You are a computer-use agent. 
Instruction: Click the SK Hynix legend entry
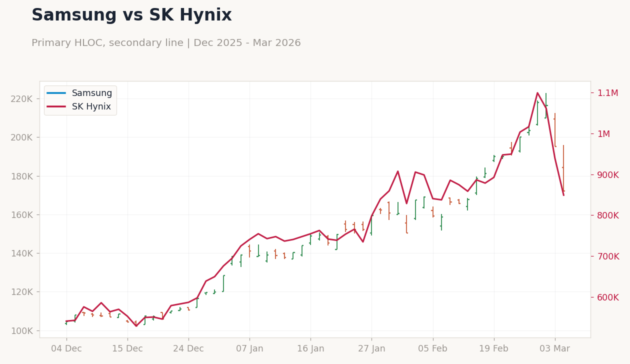coord(79,107)
